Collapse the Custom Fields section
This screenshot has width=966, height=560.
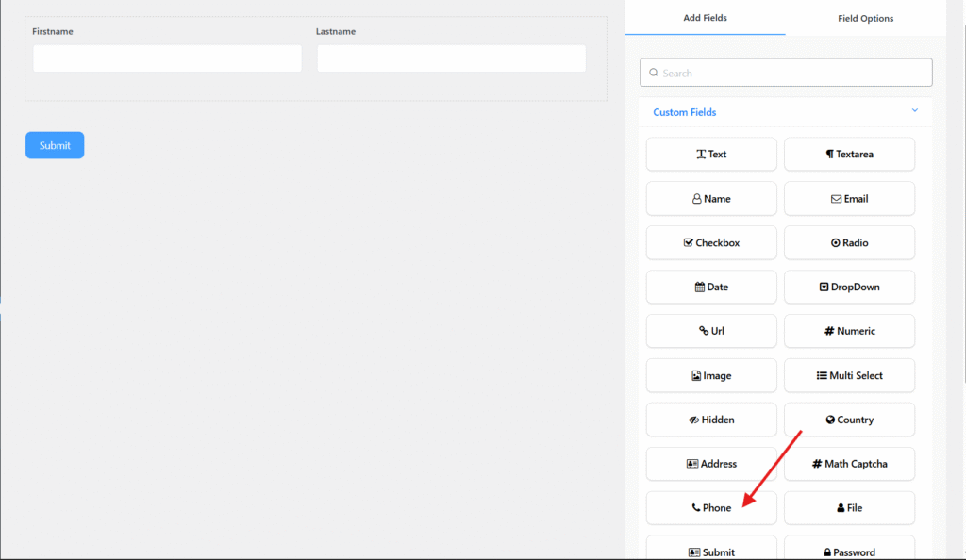(914, 111)
